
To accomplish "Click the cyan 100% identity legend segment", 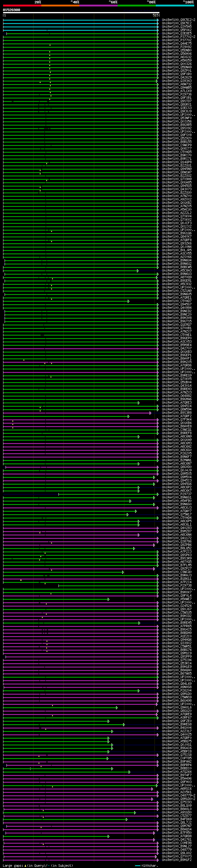I will pyautogui.click(x=175, y=6).
